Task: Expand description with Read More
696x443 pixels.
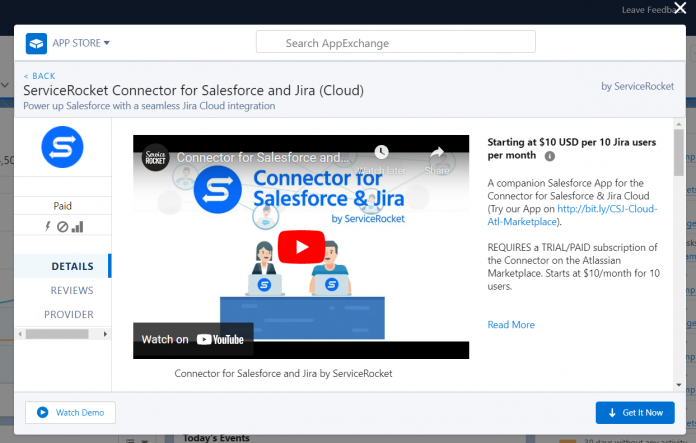Action: coord(511,325)
